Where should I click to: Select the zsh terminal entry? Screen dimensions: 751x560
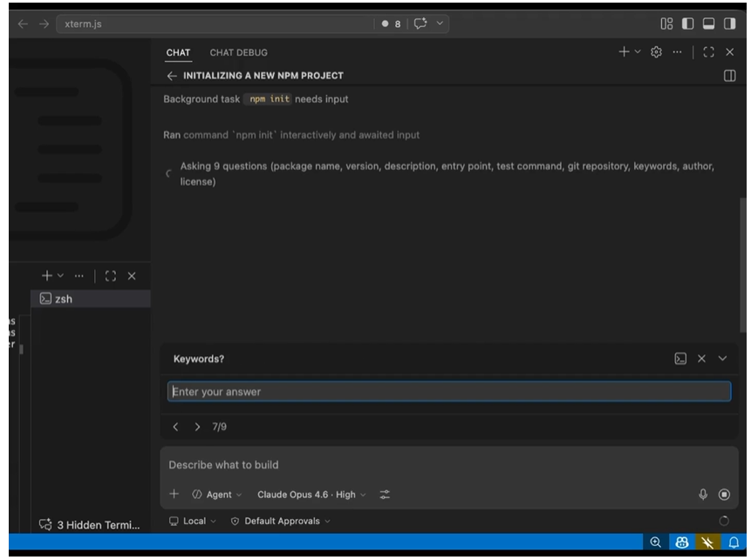coord(91,299)
